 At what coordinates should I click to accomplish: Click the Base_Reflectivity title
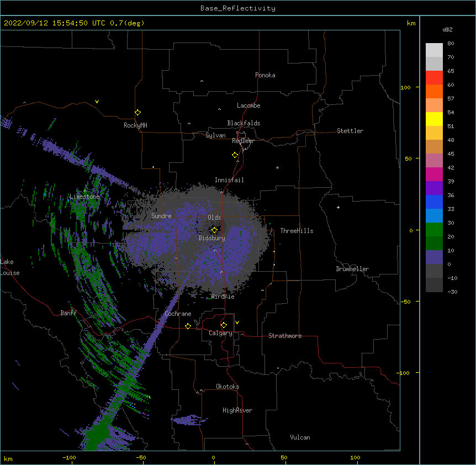click(238, 8)
